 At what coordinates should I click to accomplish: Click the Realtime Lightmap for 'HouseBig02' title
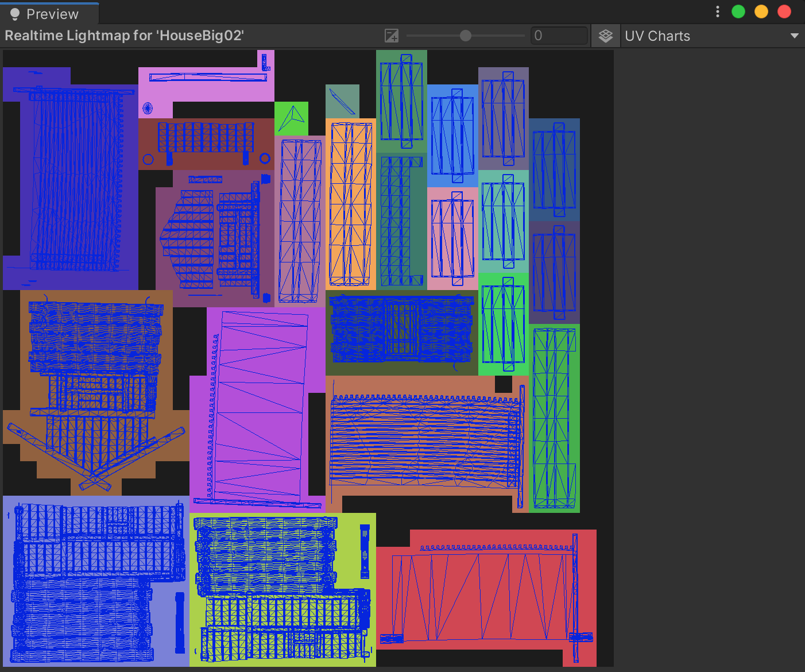pyautogui.click(x=125, y=36)
